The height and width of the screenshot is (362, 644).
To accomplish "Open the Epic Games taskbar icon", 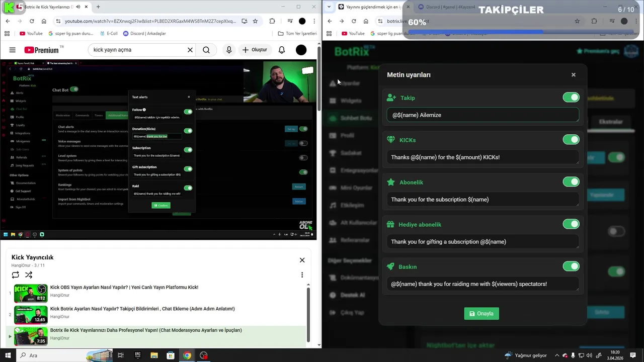I will pos(137,355).
